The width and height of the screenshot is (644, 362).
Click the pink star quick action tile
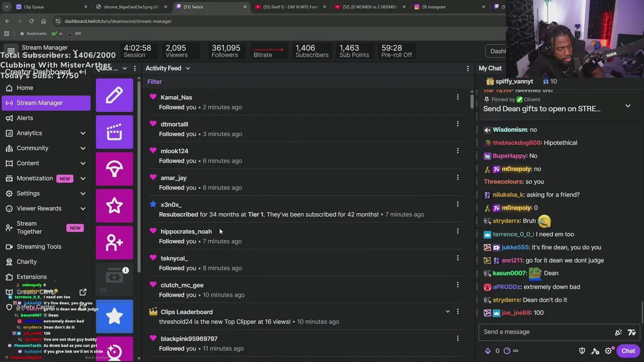click(x=114, y=206)
